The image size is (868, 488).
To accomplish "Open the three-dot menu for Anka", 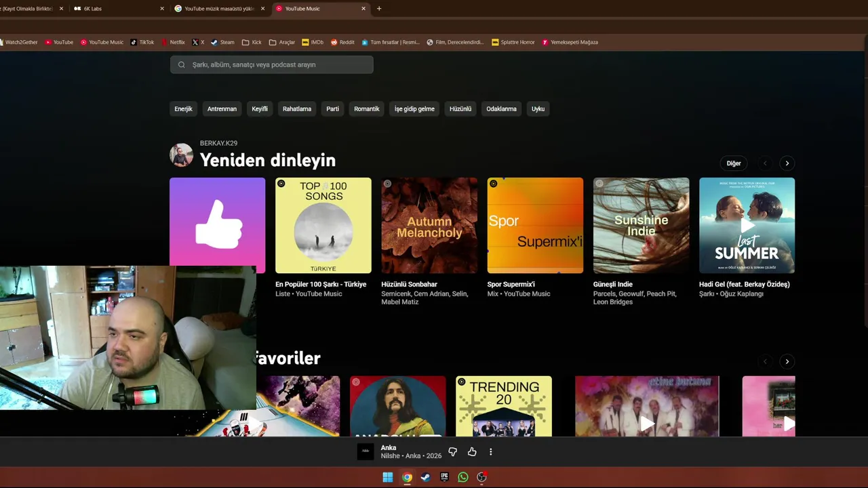I will point(491,452).
